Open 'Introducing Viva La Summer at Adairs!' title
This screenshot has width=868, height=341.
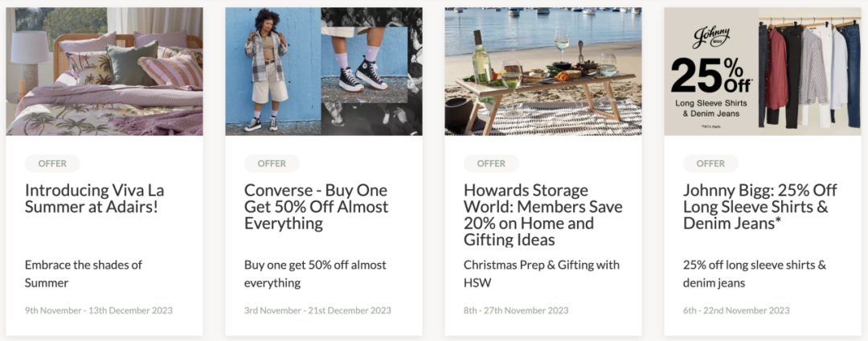tap(95, 199)
